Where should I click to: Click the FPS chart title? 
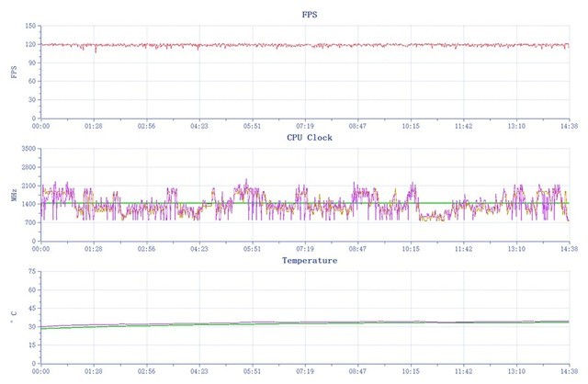pos(311,15)
